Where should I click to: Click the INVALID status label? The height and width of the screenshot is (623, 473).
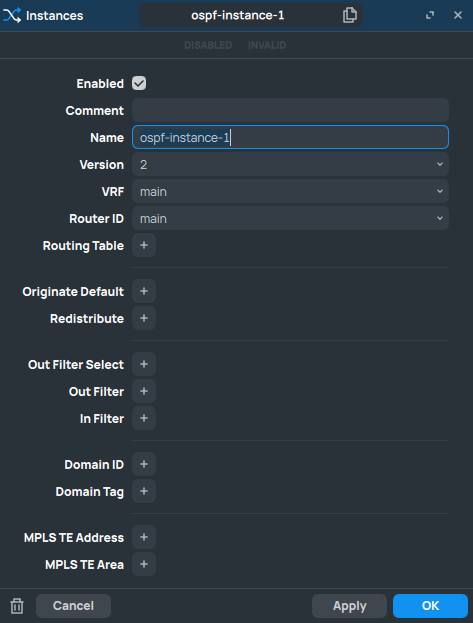click(267, 45)
